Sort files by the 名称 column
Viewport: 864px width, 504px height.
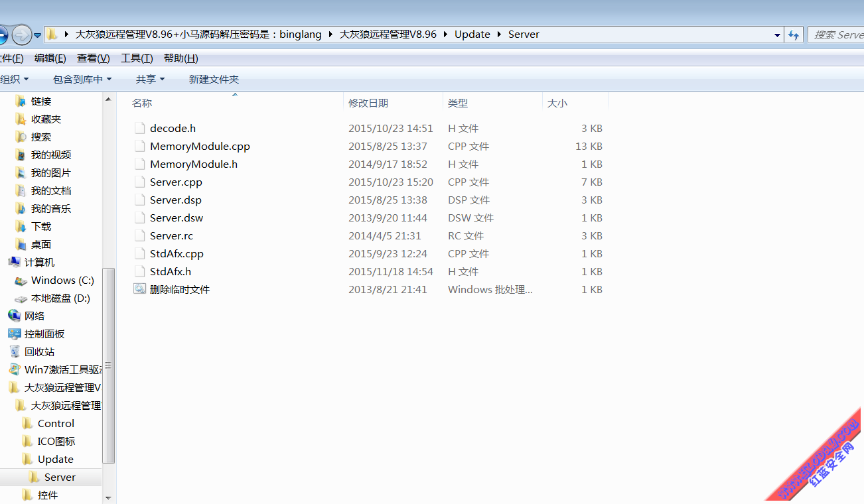(x=234, y=103)
